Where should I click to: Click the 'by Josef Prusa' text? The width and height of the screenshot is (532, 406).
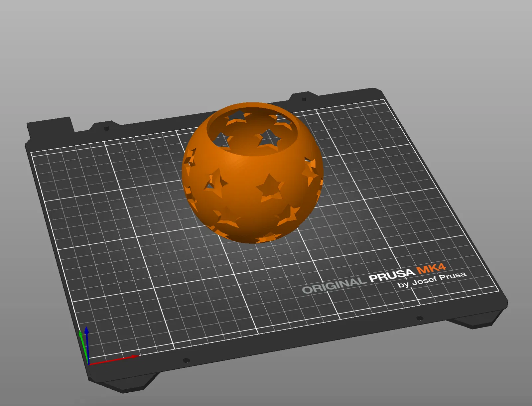432,280
